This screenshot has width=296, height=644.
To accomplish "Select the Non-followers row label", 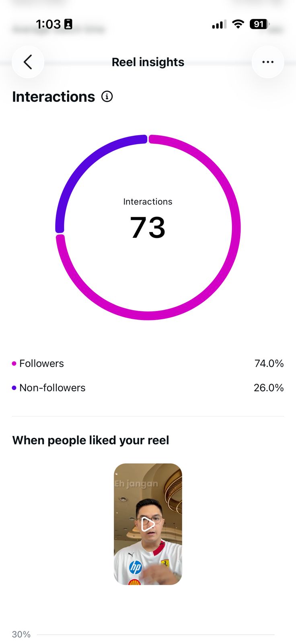I will coord(52,388).
